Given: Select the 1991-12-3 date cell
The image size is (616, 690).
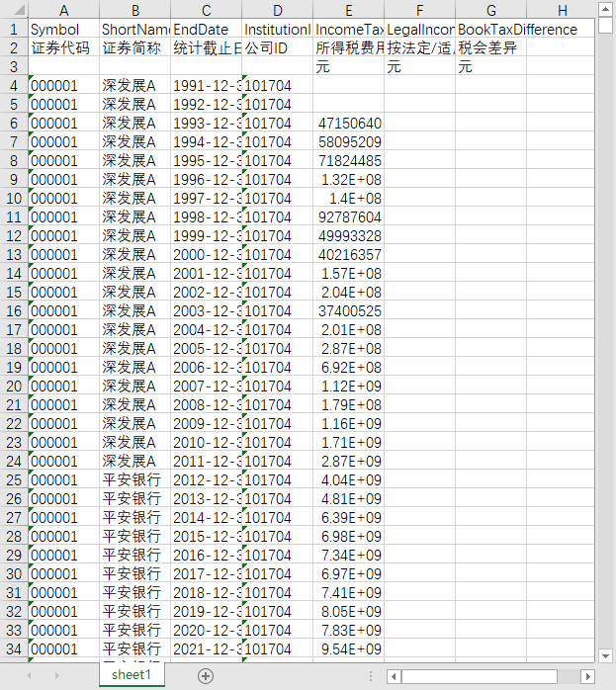Looking at the screenshot, I should tap(207, 85).
